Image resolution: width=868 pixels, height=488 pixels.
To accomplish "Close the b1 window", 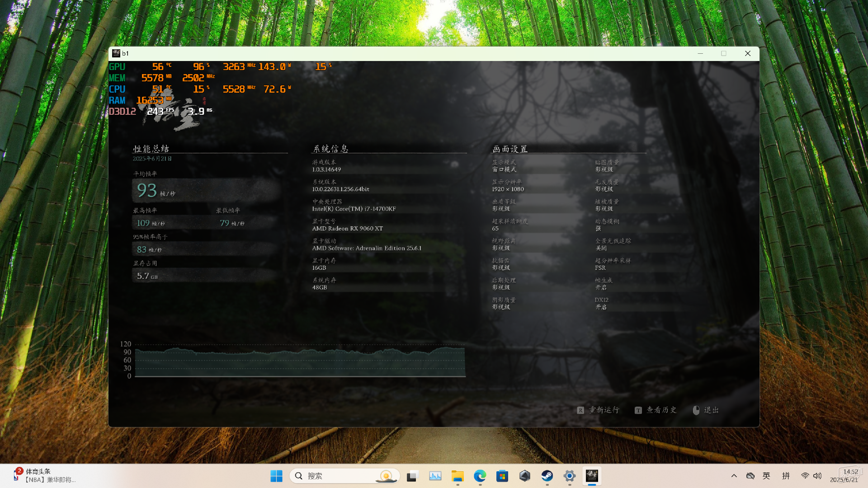I will [x=748, y=53].
